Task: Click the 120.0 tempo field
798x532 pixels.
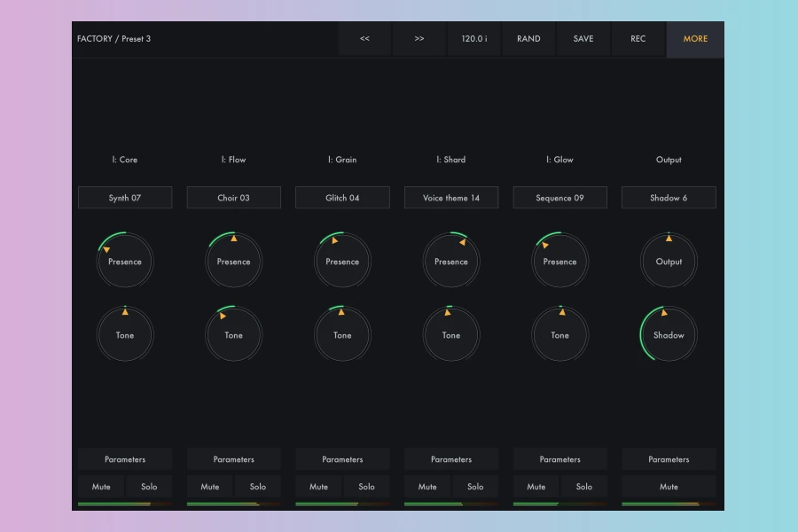Action: (x=474, y=39)
